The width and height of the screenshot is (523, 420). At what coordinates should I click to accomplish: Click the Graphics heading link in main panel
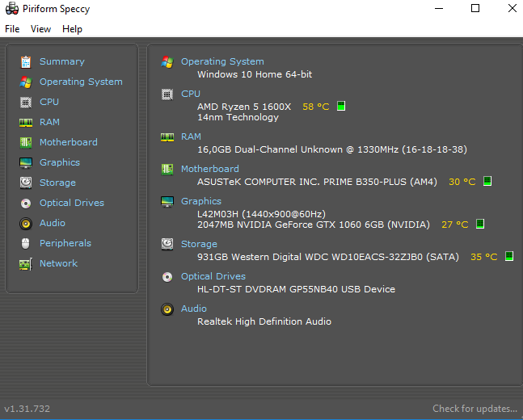coord(201,201)
